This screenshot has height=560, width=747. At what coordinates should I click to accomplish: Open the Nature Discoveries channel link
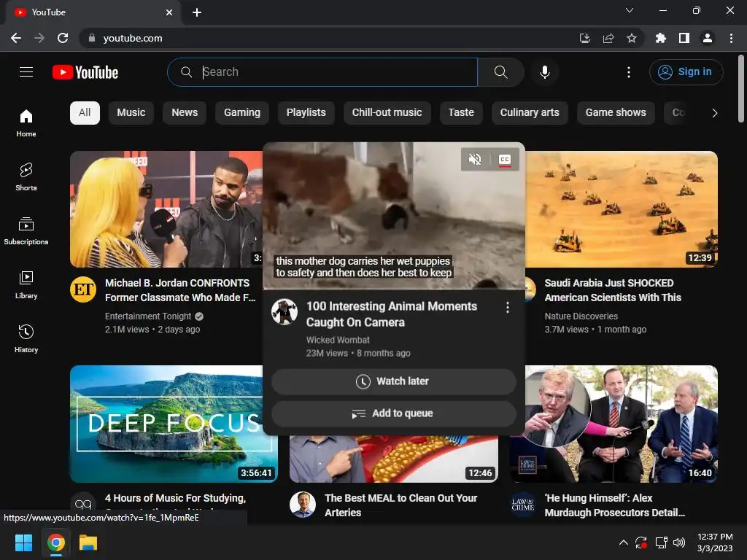coord(581,316)
